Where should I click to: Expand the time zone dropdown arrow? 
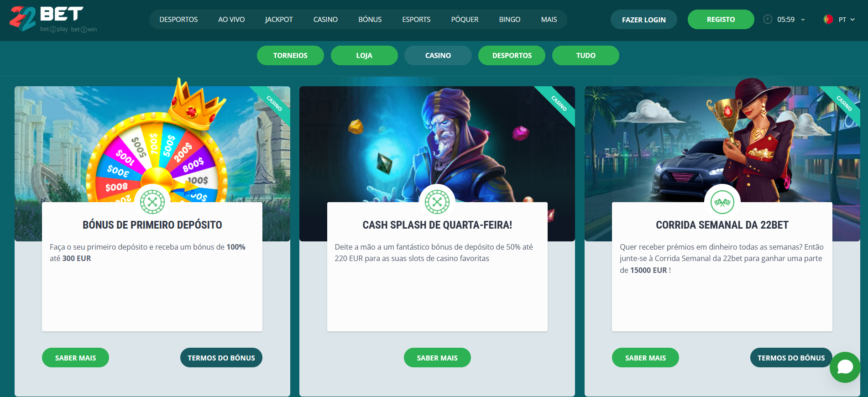tap(803, 20)
